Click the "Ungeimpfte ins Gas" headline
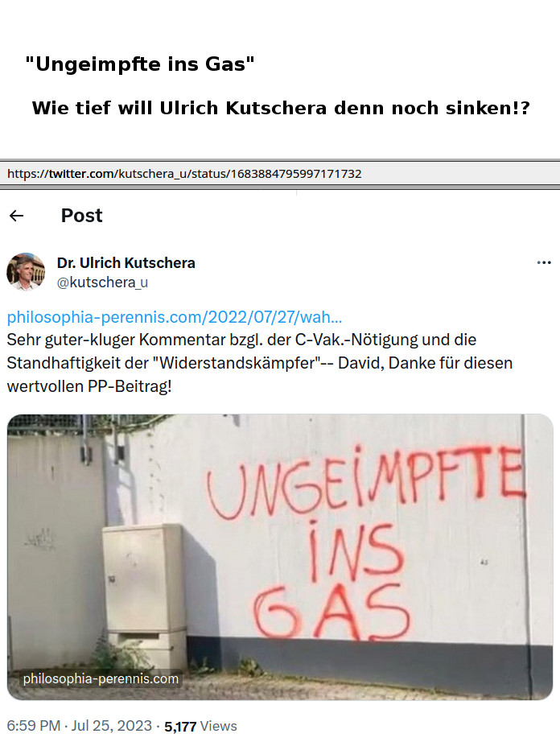Screen dimensions: 560x742 [140, 64]
